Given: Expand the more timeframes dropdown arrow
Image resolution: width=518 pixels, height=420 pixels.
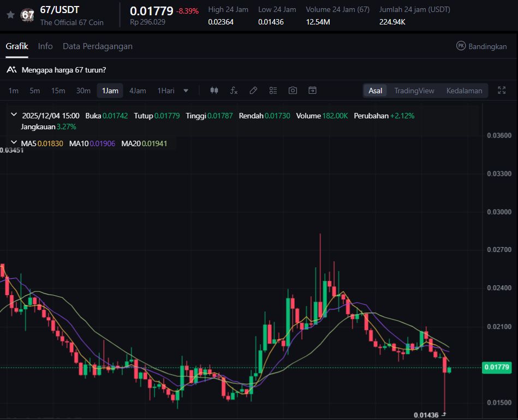Looking at the screenshot, I should click(186, 91).
